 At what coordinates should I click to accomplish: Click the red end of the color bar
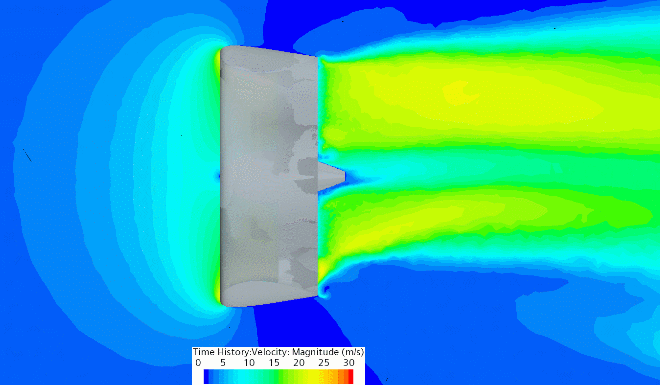(349, 376)
